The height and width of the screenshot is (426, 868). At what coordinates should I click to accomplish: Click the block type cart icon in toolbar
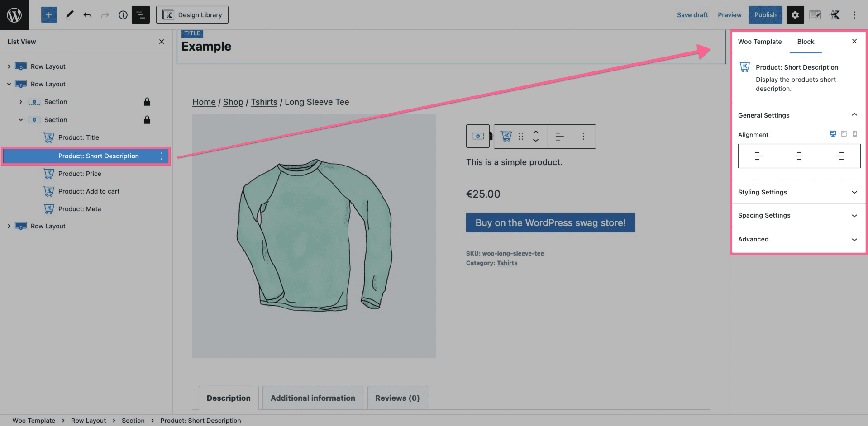[x=506, y=136]
